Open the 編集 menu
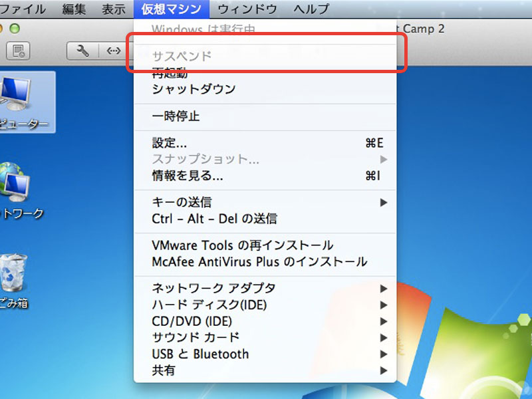The width and height of the screenshot is (532, 399). click(x=74, y=9)
